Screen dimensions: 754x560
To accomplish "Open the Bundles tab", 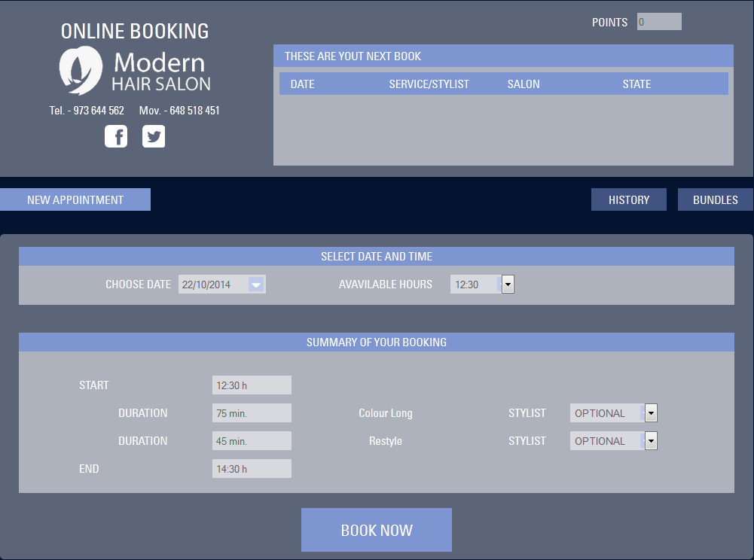I will [x=715, y=199].
